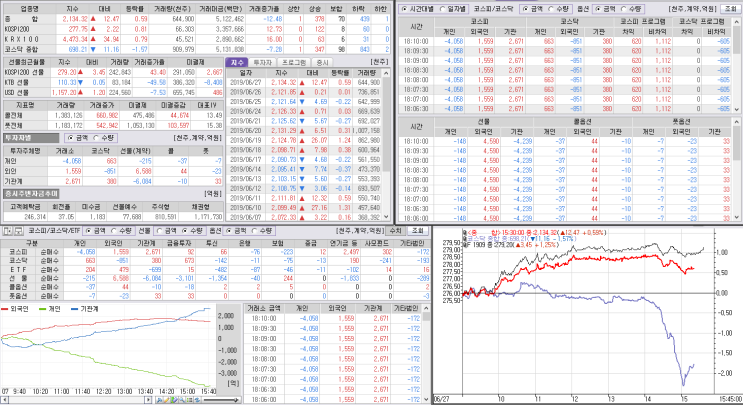Select the 시간대별 radio button
The height and width of the screenshot is (405, 743).
[x=404, y=9]
